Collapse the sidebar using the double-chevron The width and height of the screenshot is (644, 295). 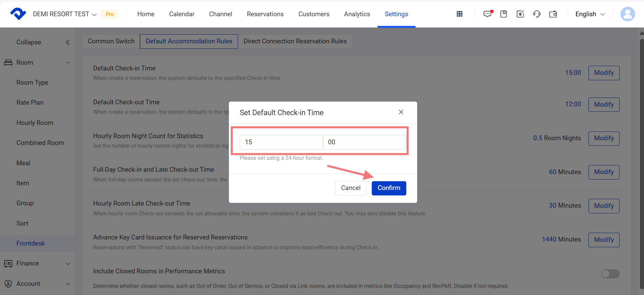(x=68, y=42)
